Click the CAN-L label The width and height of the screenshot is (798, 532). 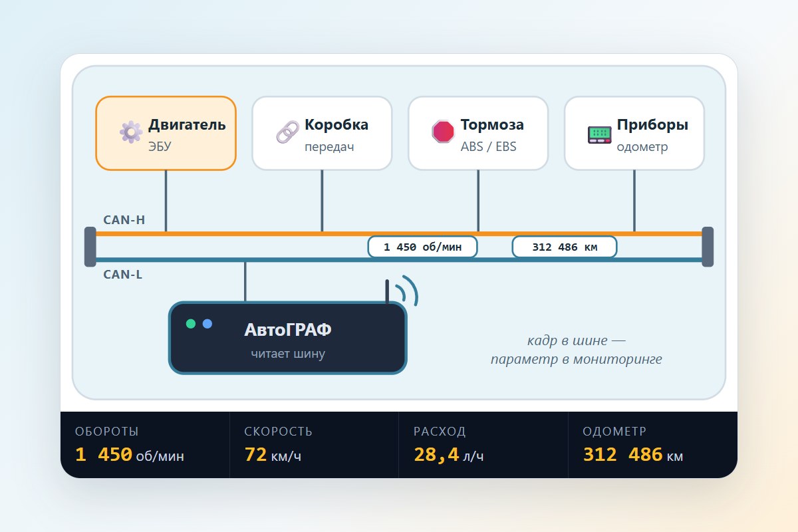click(123, 274)
